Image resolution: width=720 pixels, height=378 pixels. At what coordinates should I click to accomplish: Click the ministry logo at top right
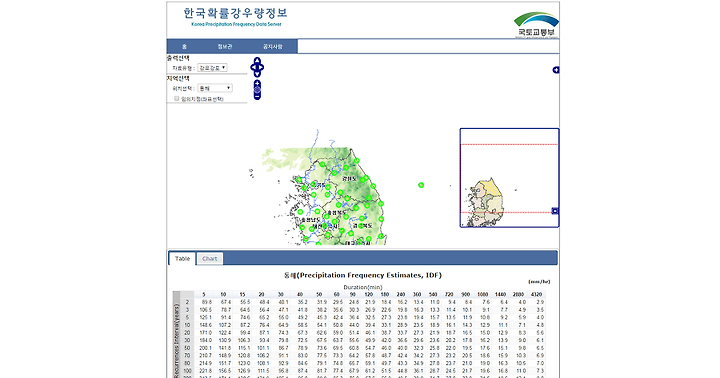click(536, 25)
